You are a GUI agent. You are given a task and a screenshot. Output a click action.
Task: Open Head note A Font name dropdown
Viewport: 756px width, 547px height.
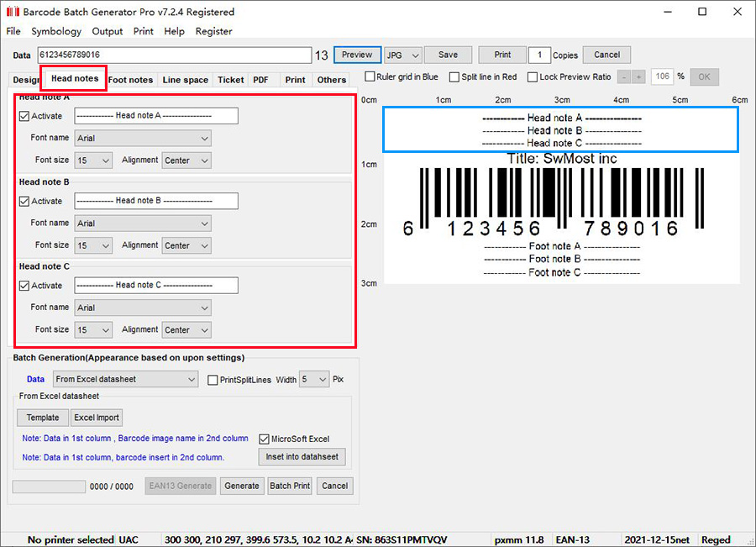143,139
